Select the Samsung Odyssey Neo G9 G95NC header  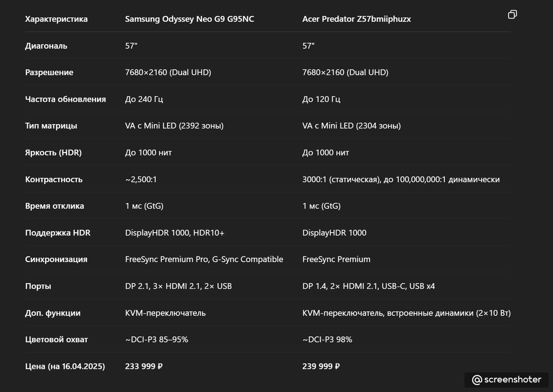(189, 19)
